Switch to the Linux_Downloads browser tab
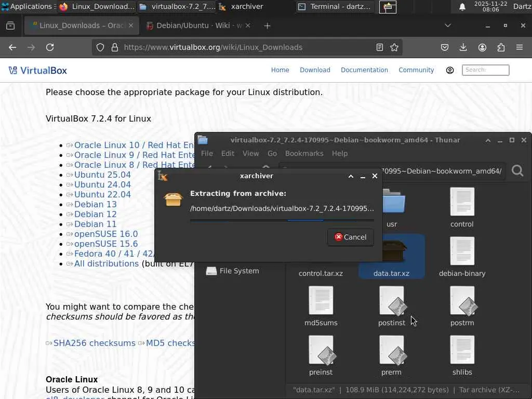Viewport: 532px width, 399px height. pos(82,26)
